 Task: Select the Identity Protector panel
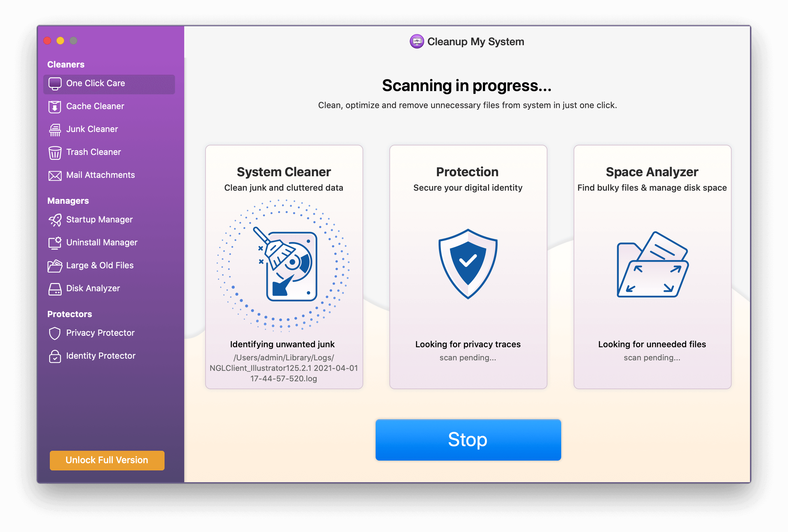(x=101, y=356)
